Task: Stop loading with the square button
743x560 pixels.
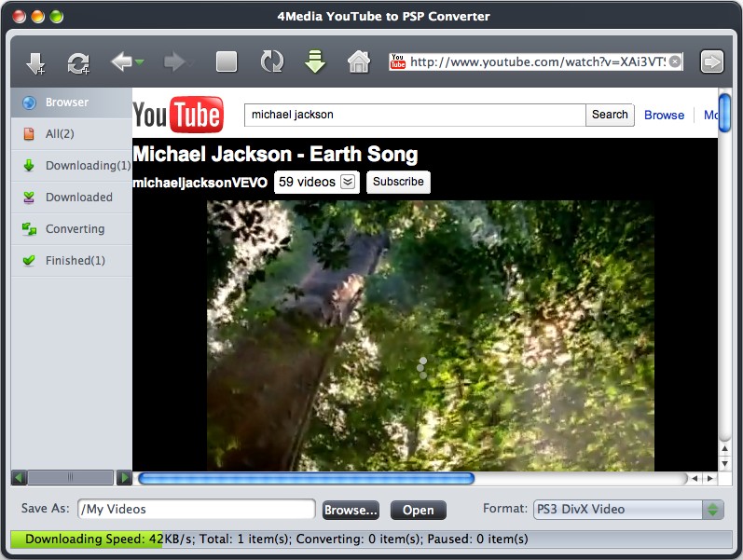Action: click(x=226, y=62)
